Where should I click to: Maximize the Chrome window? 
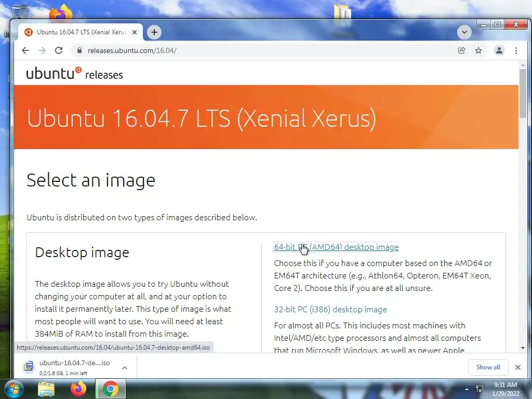click(497, 25)
